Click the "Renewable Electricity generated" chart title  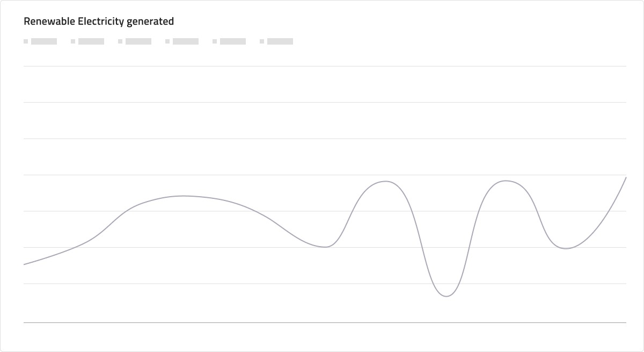click(x=99, y=21)
